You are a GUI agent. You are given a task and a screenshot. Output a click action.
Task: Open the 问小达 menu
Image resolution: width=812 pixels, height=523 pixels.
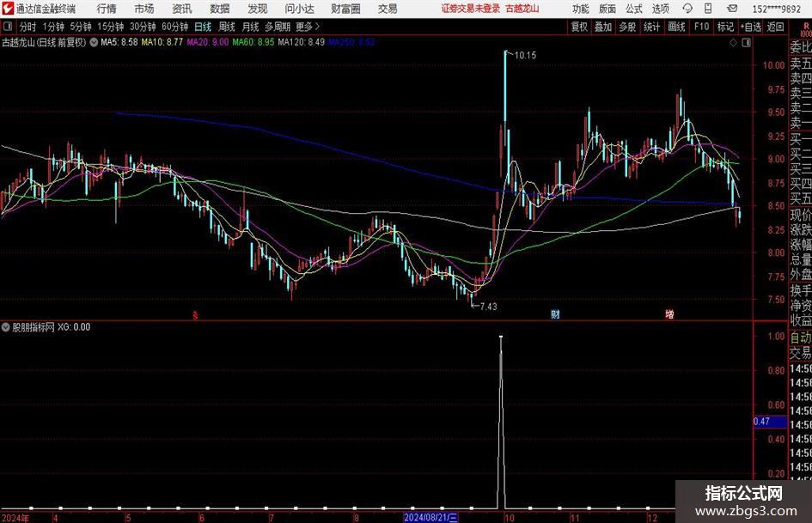pos(299,9)
